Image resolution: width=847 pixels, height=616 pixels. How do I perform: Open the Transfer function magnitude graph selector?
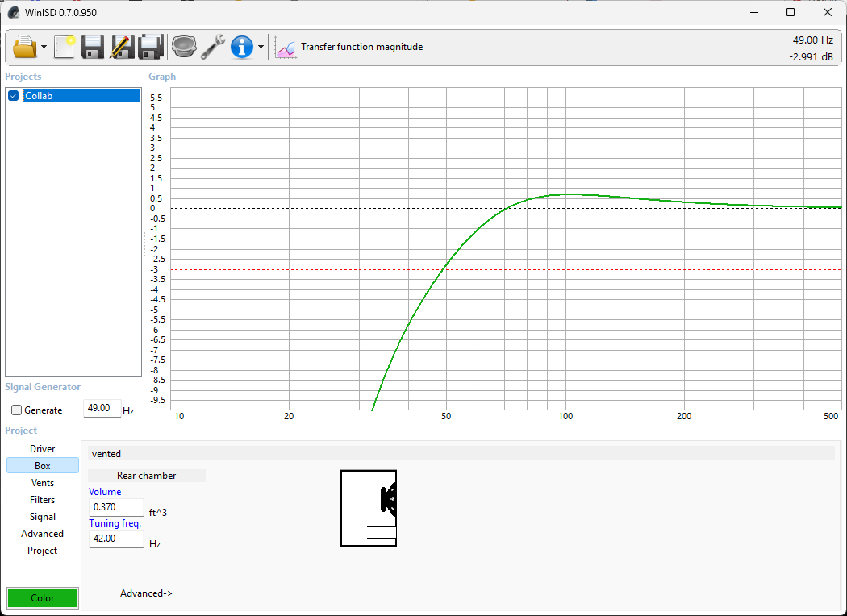349,48
